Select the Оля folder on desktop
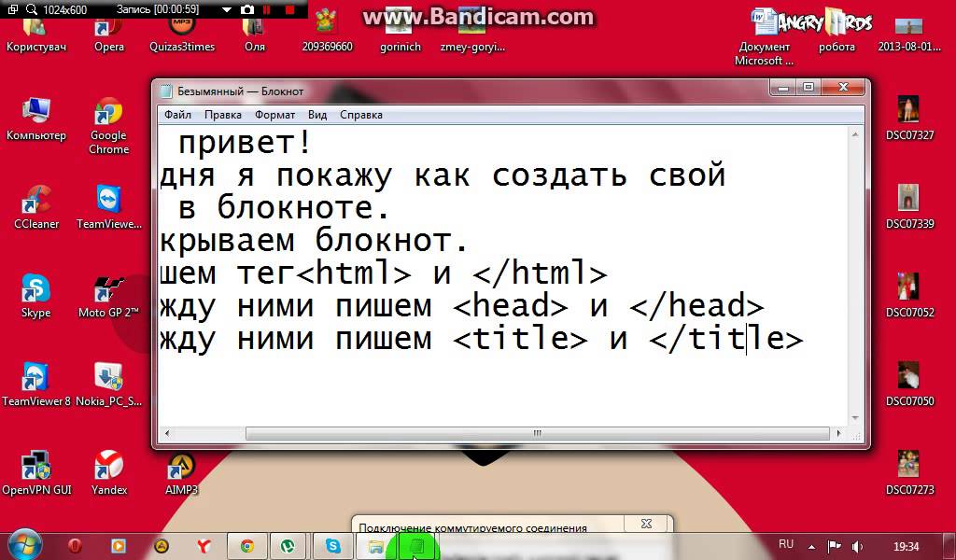Image resolution: width=956 pixels, height=560 pixels. tap(254, 35)
